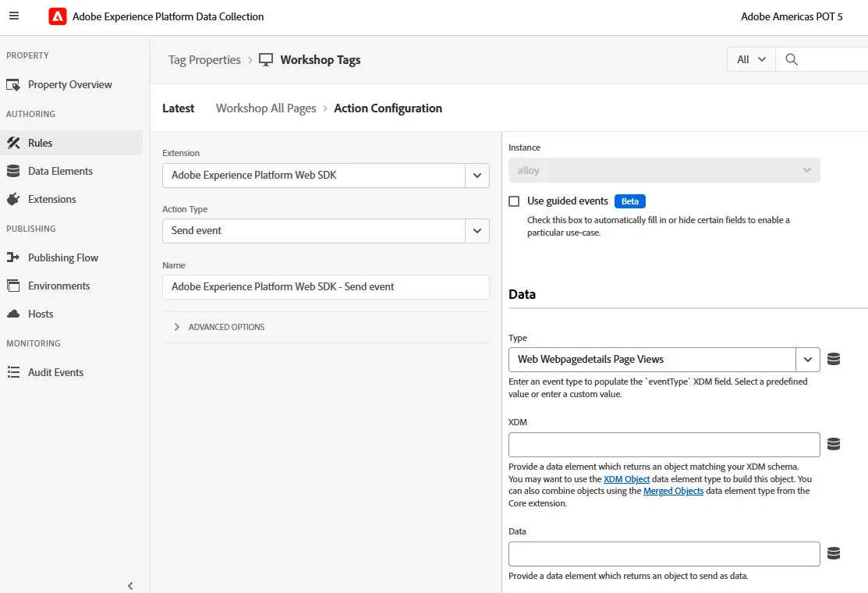The height and width of the screenshot is (593, 868).
Task: Open the event Type dropdown arrow
Action: [808, 360]
